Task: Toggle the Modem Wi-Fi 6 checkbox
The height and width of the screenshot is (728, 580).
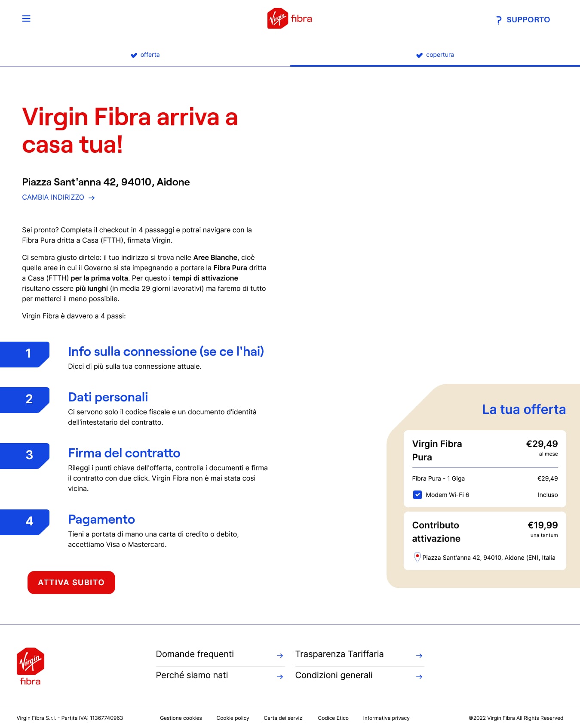Action: 417,495
